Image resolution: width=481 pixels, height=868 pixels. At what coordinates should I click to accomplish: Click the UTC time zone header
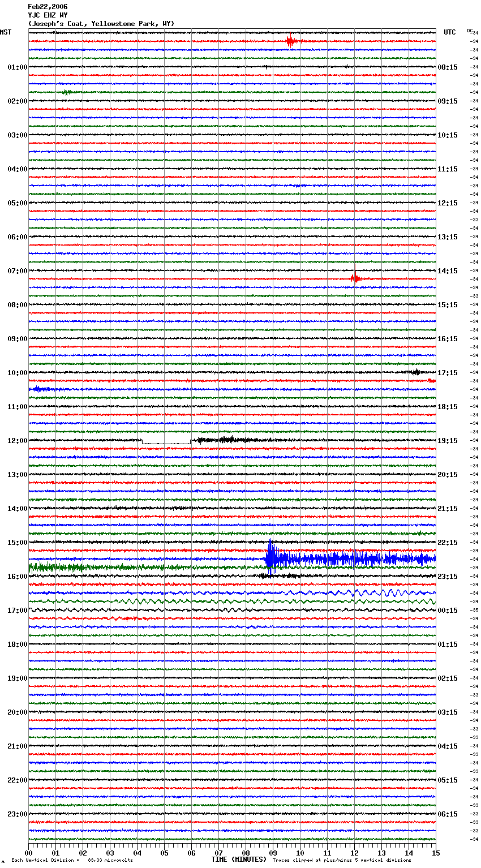click(x=449, y=32)
